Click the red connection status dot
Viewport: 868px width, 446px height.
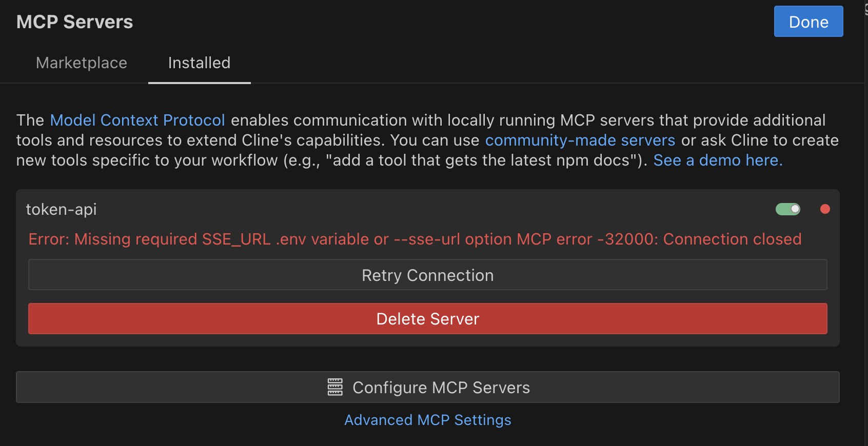[825, 209]
